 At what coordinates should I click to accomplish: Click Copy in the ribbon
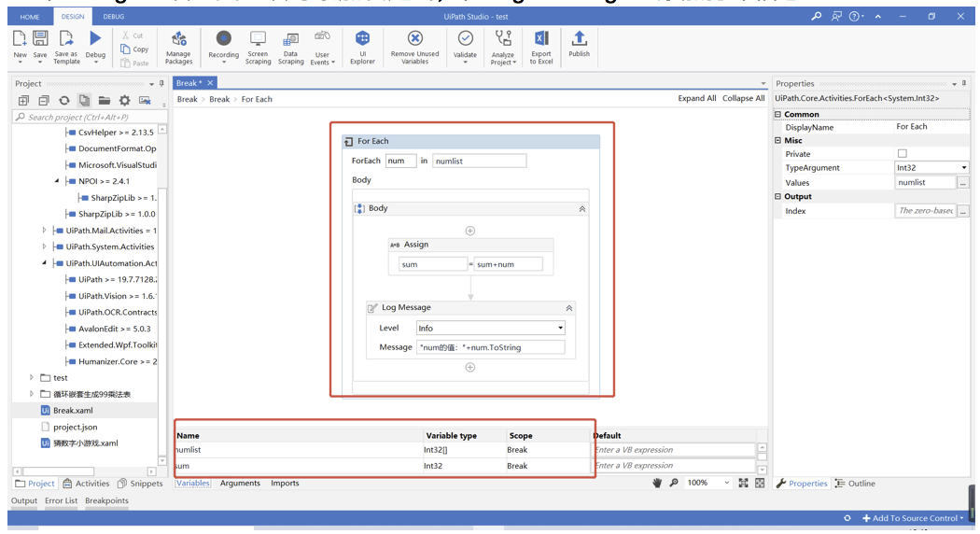click(134, 49)
